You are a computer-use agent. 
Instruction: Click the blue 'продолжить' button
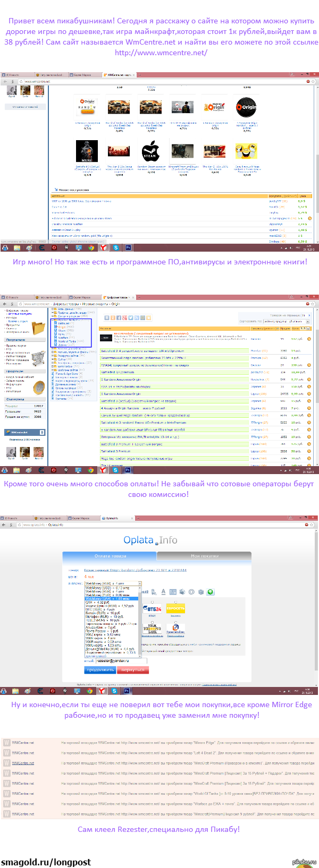(100, 670)
